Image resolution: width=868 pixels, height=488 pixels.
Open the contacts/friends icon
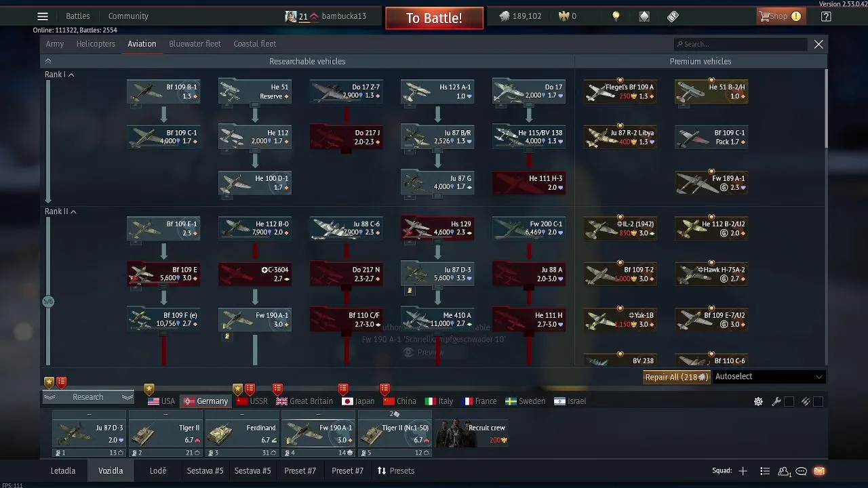click(x=785, y=471)
